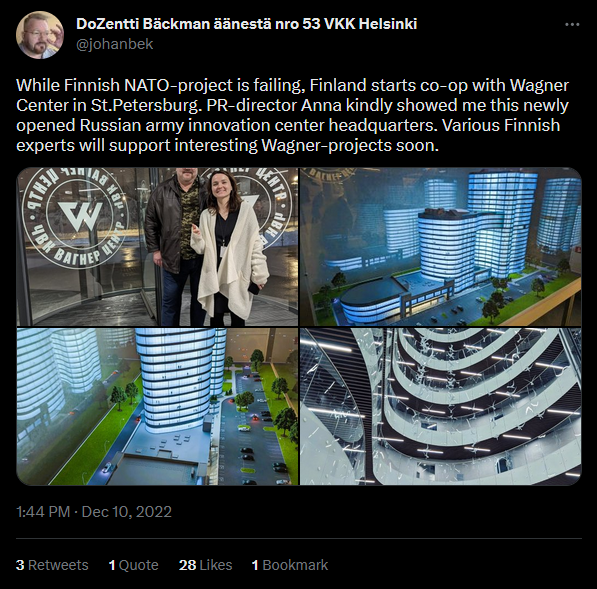This screenshot has width=597, height=589.
Task: Click the 1 Bookmark count
Action: [x=290, y=565]
